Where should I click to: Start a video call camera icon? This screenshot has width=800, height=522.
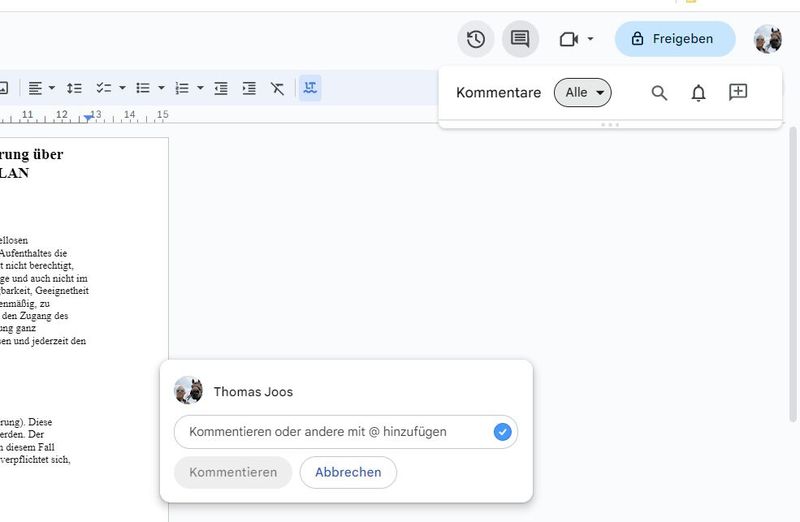[568, 39]
